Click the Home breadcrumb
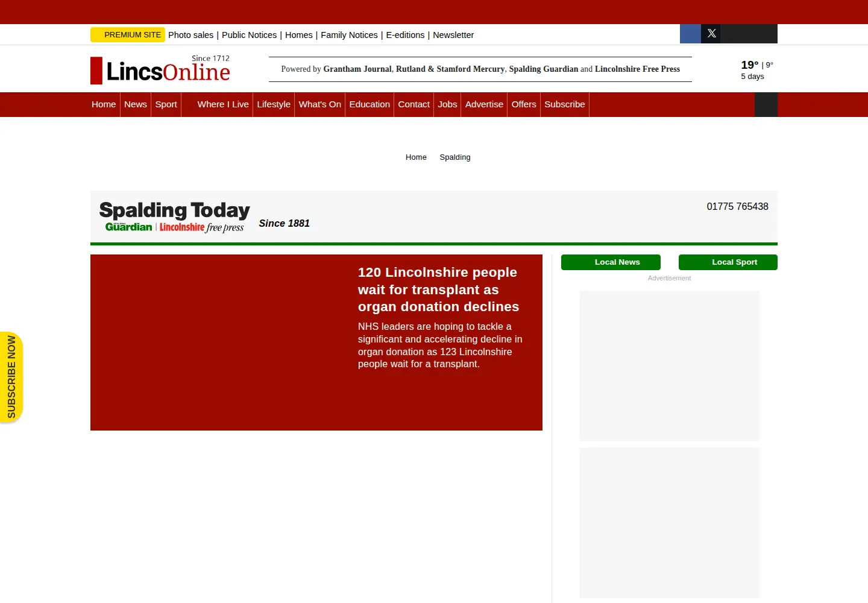 (416, 157)
